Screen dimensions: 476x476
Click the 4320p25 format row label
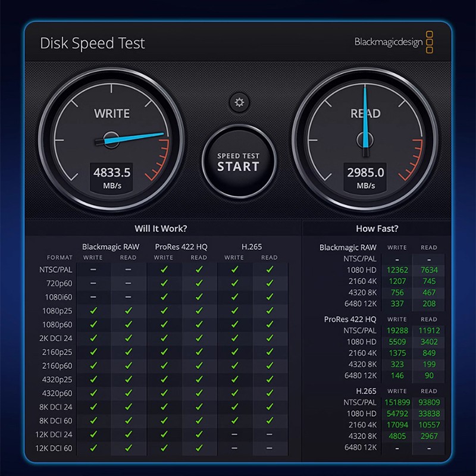(x=57, y=380)
